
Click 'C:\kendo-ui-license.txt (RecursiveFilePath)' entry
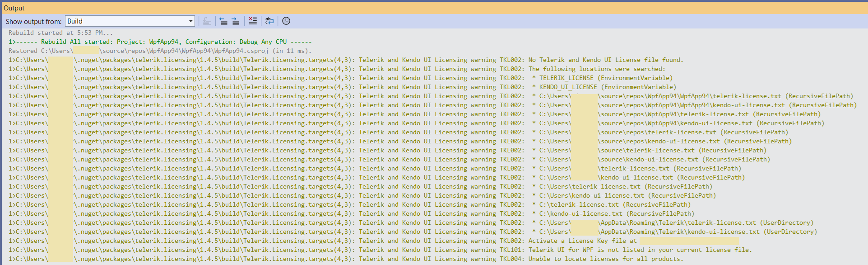click(x=617, y=213)
